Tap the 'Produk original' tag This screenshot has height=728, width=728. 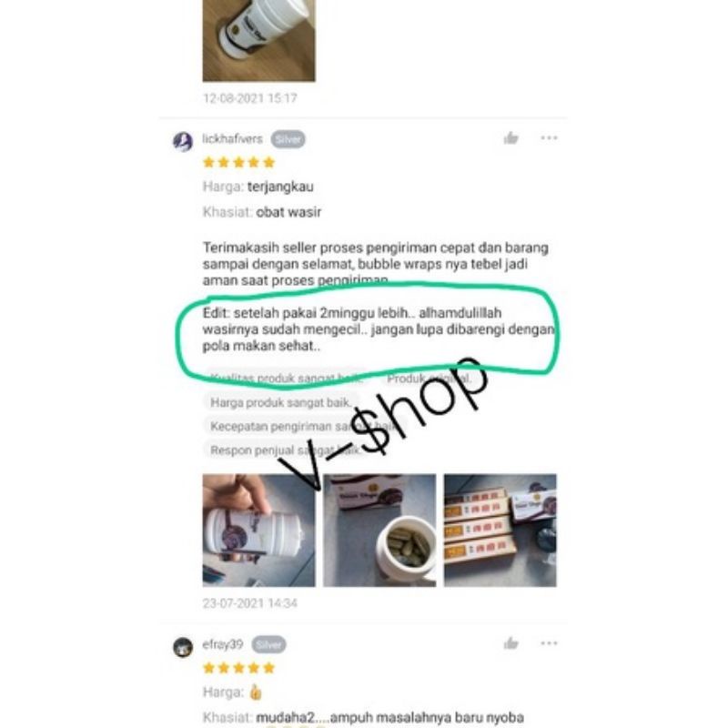[429, 379]
